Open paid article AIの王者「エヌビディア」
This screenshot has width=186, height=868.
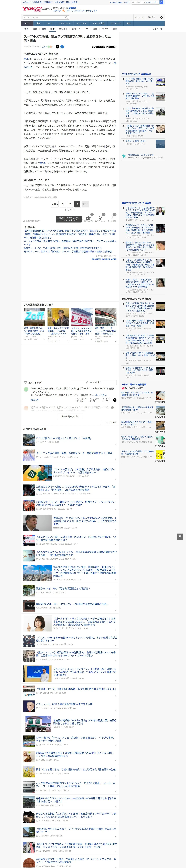pyautogui.click(x=137, y=394)
